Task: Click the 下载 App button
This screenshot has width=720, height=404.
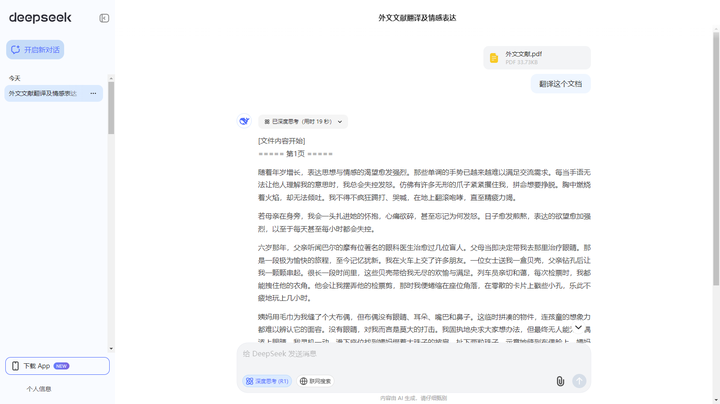Action: click(57, 366)
